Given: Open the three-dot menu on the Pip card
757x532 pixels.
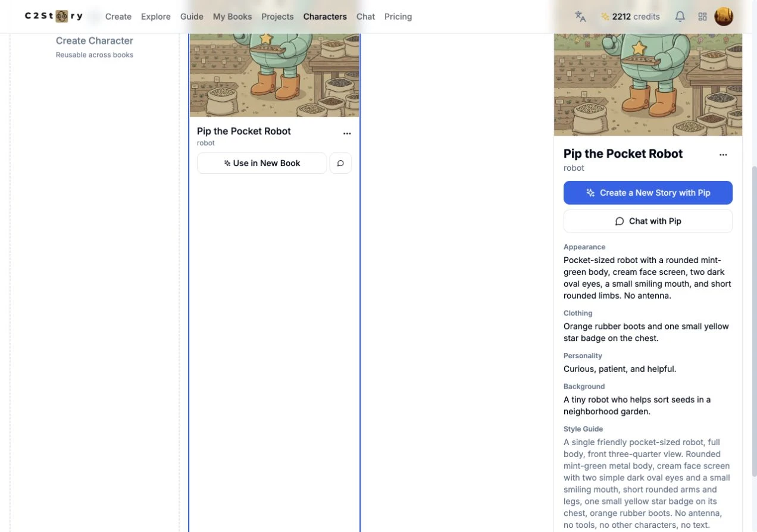Looking at the screenshot, I should 347,133.
